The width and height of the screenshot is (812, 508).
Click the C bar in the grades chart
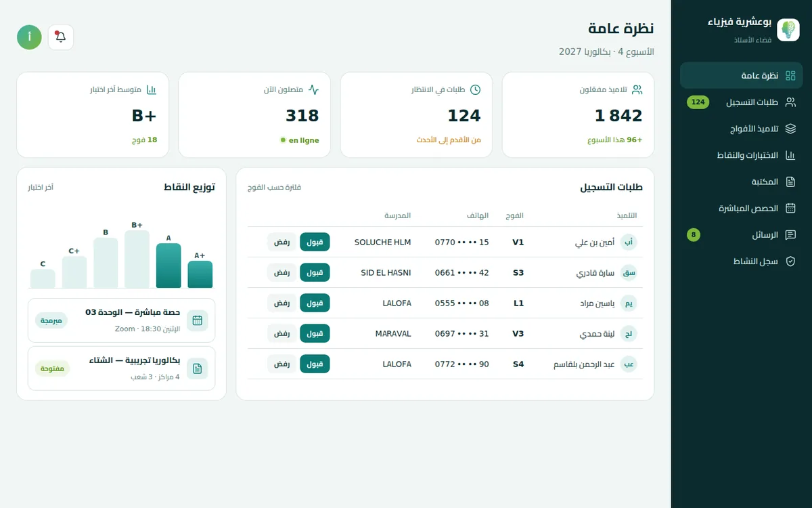coord(43,278)
